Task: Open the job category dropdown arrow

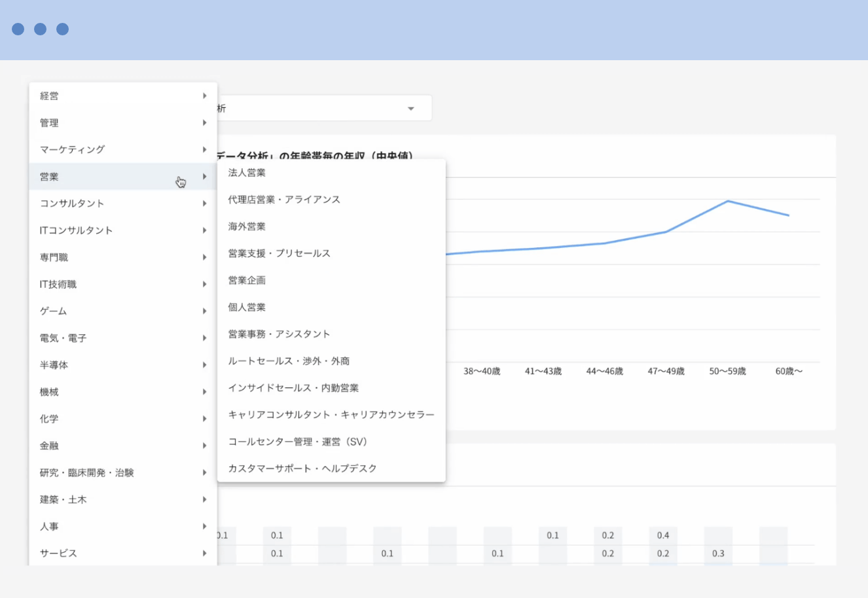Action: 410,109
